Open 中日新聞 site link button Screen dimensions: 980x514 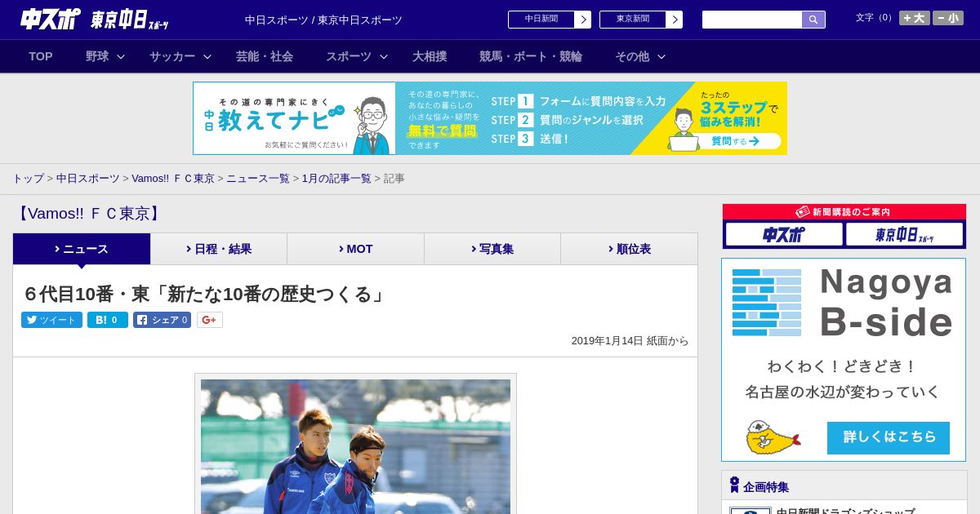[x=541, y=20]
